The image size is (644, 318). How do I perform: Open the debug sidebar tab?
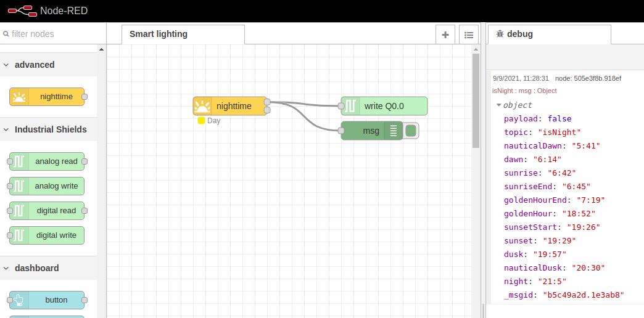[550, 35]
